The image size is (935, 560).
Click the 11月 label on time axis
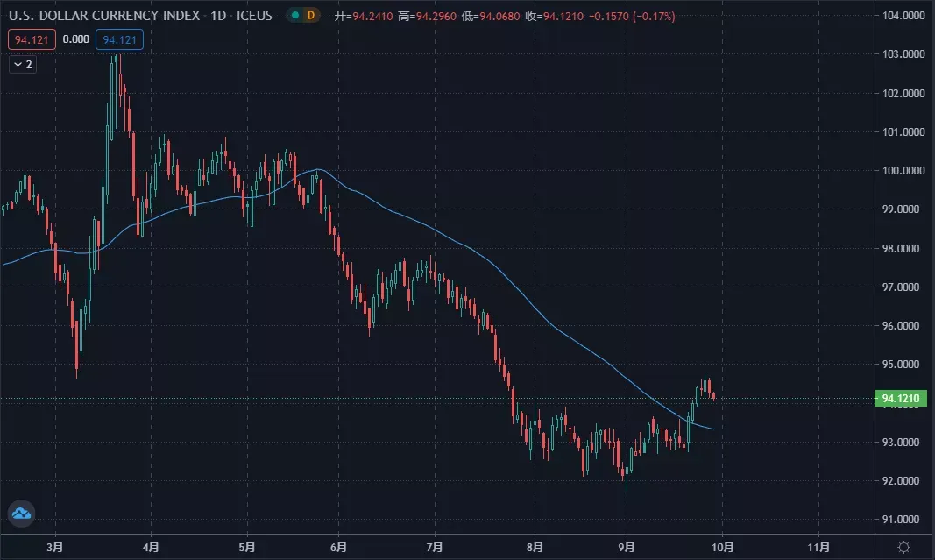click(818, 547)
